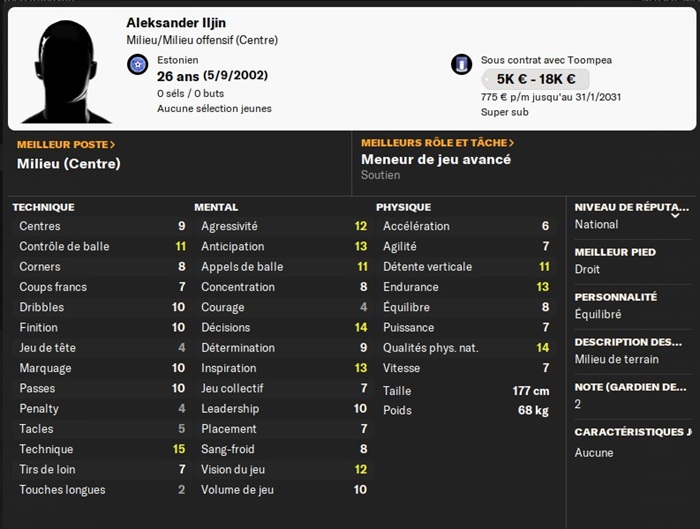Click the 5K € - 18K € value badge
Screen dimensions: 700x529
click(535, 79)
